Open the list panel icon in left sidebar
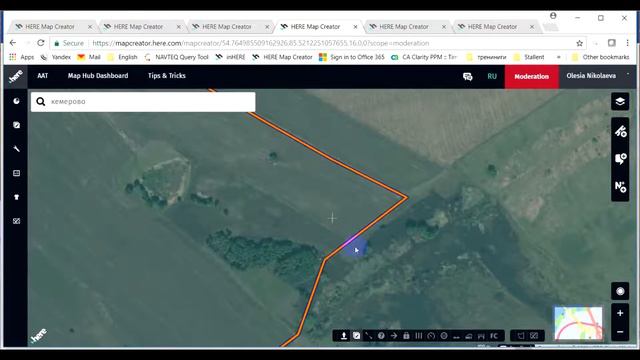This screenshot has width=640, height=360. click(x=16, y=173)
